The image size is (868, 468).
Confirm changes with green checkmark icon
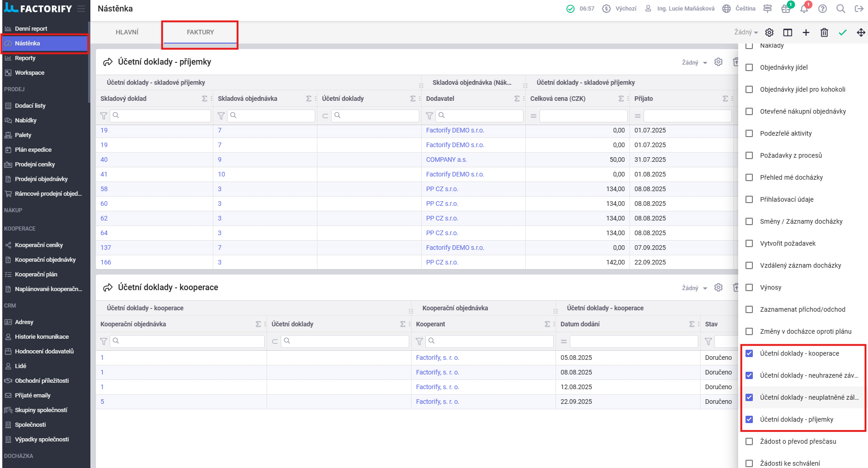pyautogui.click(x=842, y=33)
